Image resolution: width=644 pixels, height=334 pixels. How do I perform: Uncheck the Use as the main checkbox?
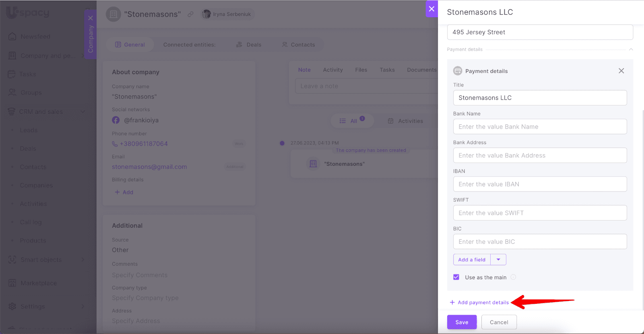(456, 277)
